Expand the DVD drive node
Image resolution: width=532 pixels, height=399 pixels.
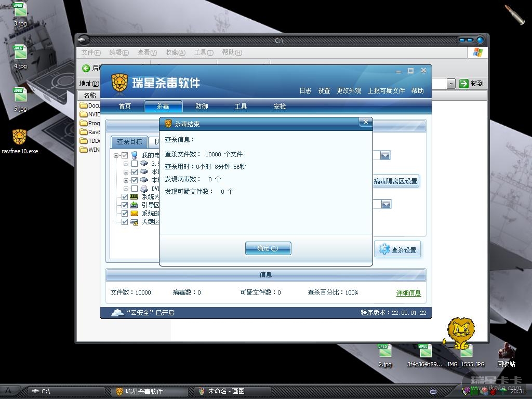(x=126, y=189)
